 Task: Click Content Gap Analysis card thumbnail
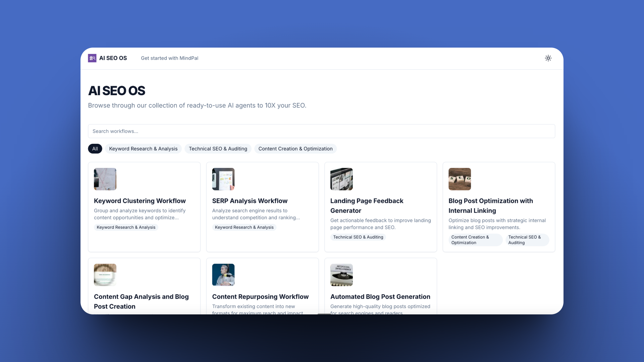105,275
